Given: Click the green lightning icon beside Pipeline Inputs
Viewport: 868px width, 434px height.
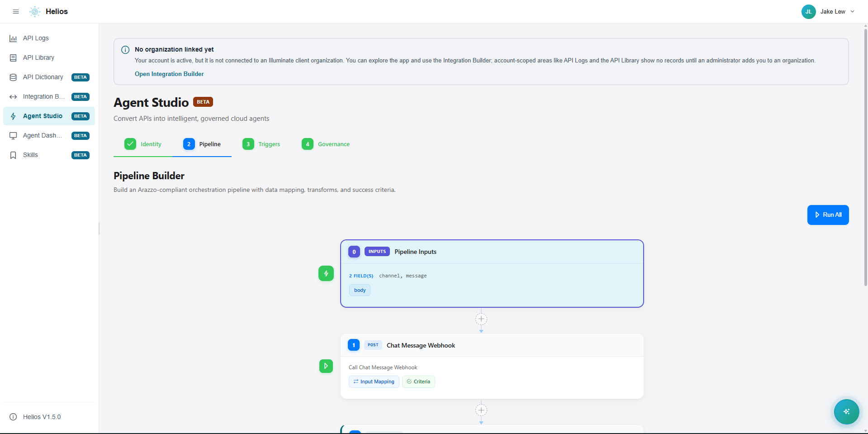Looking at the screenshot, I should point(326,273).
